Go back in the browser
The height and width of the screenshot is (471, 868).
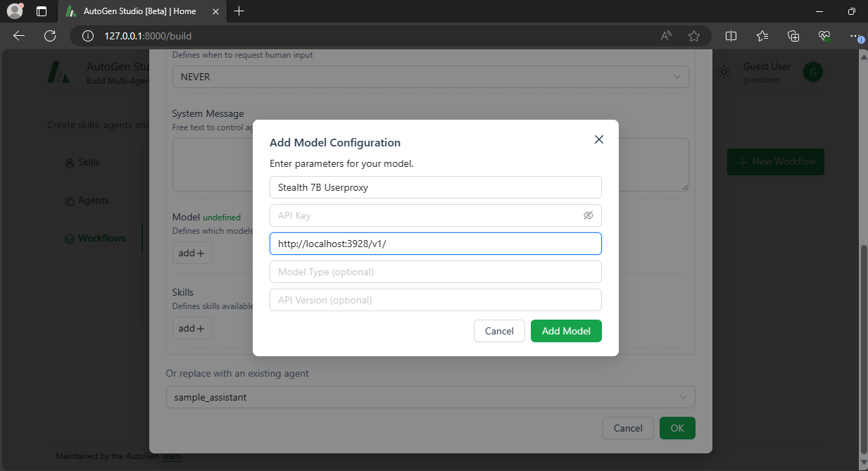(x=19, y=36)
